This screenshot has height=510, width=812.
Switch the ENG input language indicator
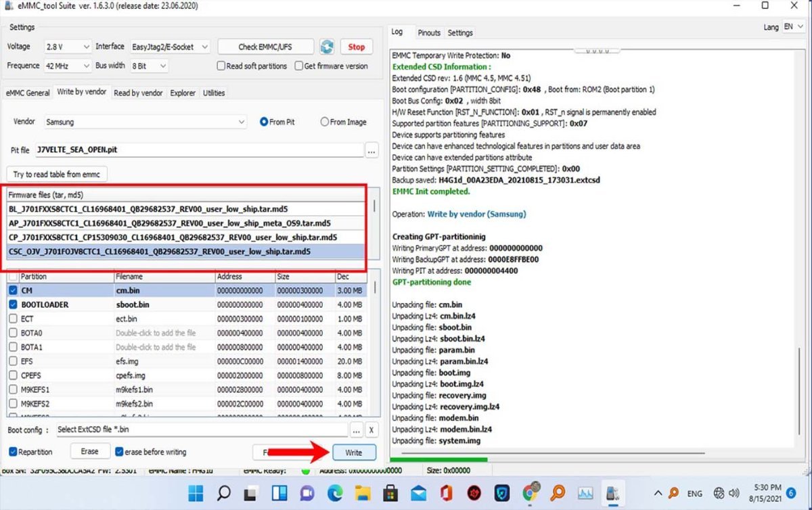pyautogui.click(x=696, y=492)
